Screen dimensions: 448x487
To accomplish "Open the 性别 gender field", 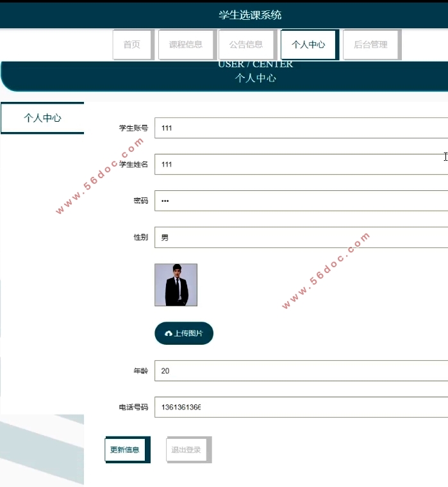I will (x=301, y=238).
